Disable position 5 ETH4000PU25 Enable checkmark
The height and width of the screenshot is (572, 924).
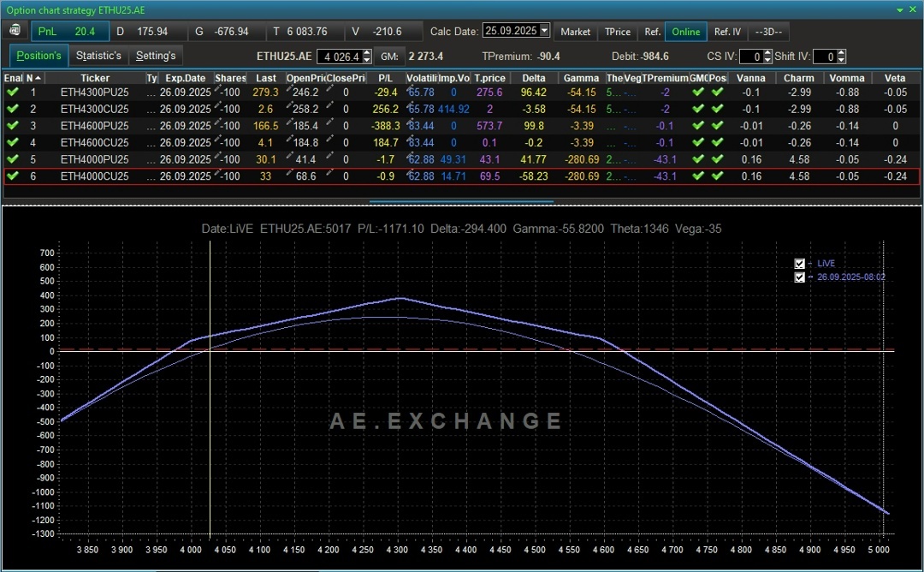pyautogui.click(x=12, y=159)
